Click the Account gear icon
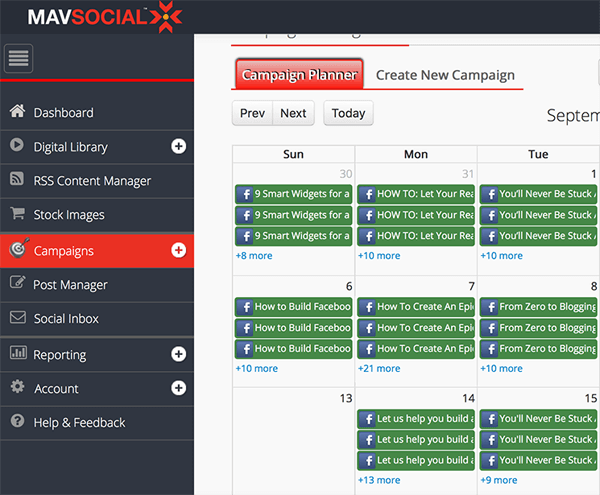 tap(17, 387)
